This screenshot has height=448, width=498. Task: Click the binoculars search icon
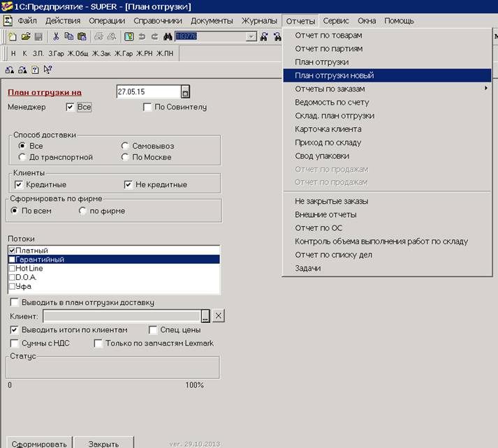167,36
